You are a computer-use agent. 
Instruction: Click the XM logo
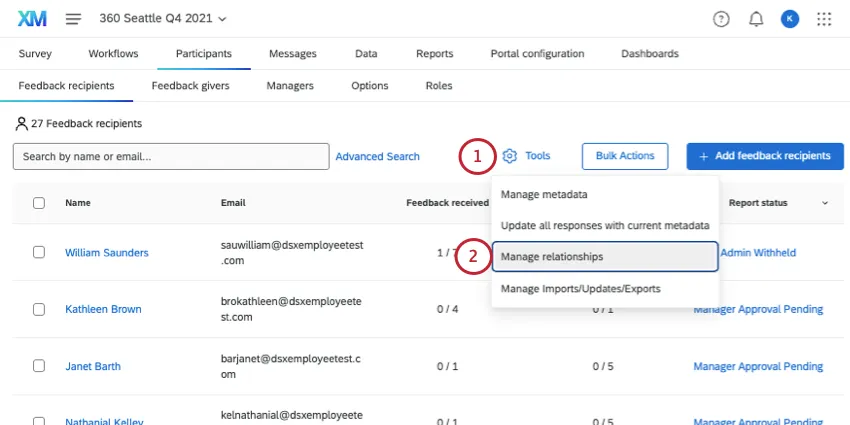[x=32, y=19]
